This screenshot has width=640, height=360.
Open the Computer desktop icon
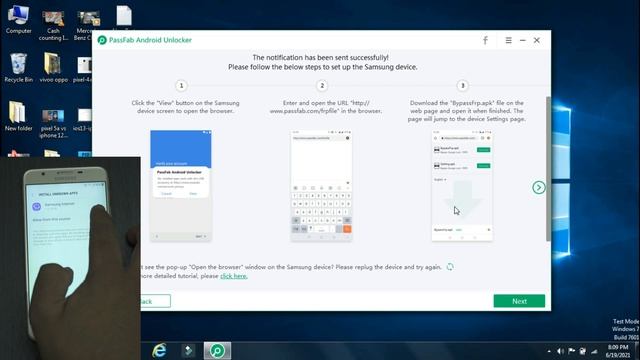click(18, 19)
